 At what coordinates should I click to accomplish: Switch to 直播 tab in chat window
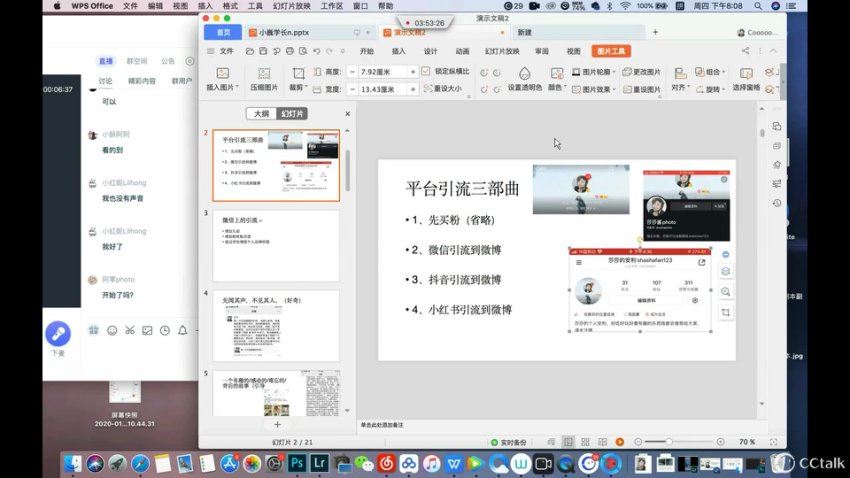[x=106, y=61]
